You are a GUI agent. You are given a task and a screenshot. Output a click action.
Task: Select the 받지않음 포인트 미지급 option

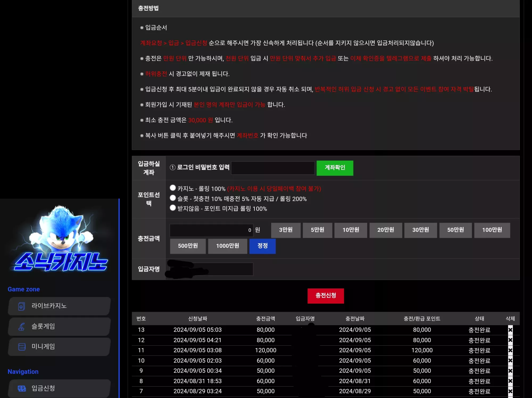click(x=173, y=208)
